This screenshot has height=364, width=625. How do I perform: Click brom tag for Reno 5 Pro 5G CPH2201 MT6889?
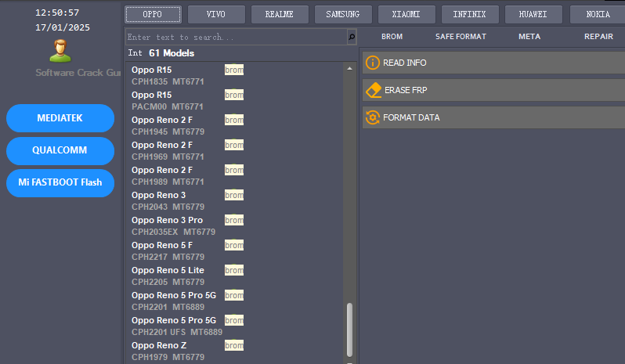click(x=234, y=295)
